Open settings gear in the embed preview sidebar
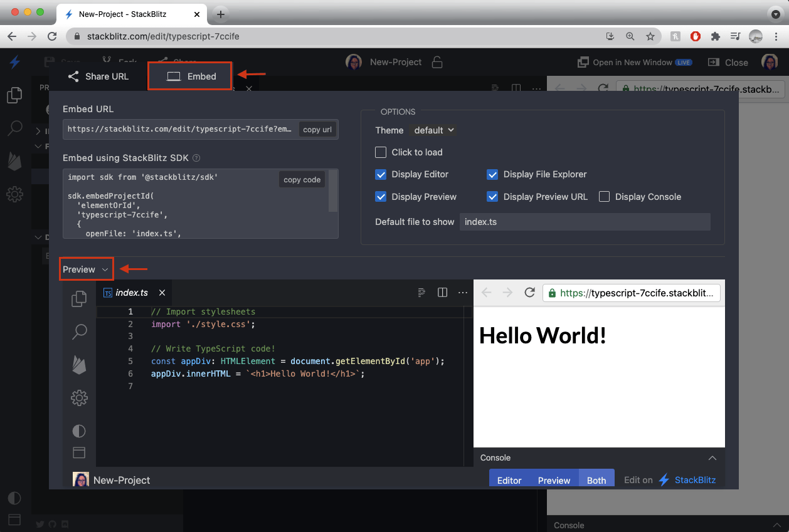This screenshot has height=532, width=789. [79, 398]
